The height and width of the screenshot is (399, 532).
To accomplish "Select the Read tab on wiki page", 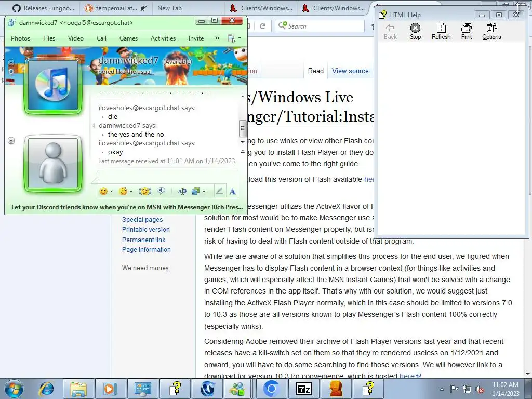I will pyautogui.click(x=315, y=71).
